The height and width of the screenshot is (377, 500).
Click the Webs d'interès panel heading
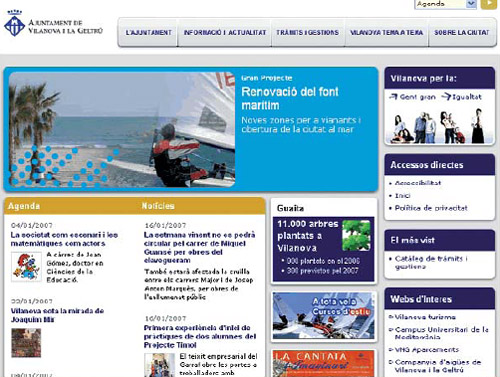tap(421, 299)
